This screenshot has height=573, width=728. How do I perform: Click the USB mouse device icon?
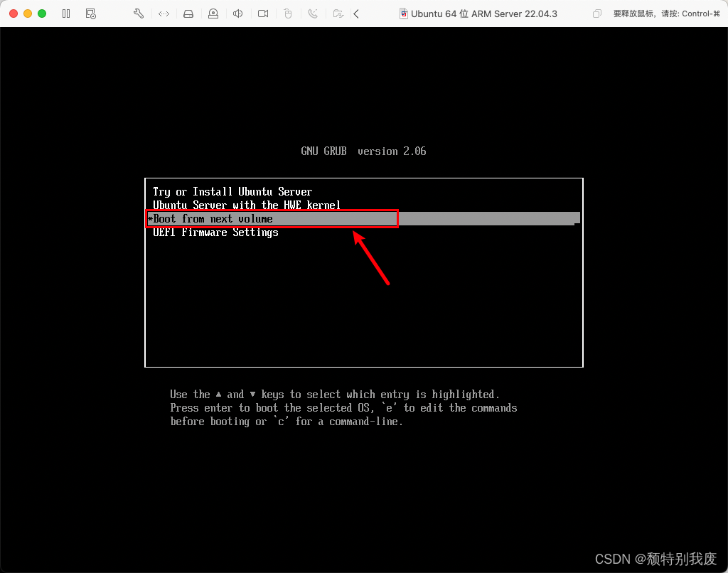click(x=288, y=14)
